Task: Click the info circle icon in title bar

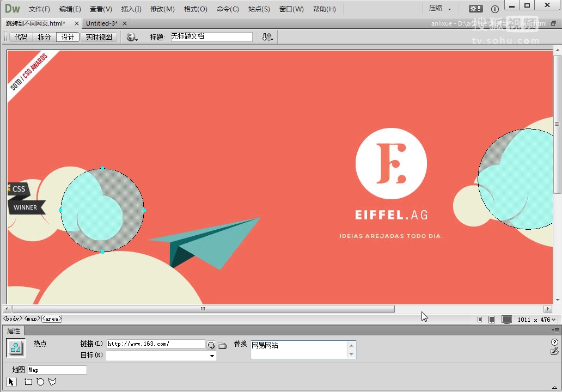Action: [494, 9]
